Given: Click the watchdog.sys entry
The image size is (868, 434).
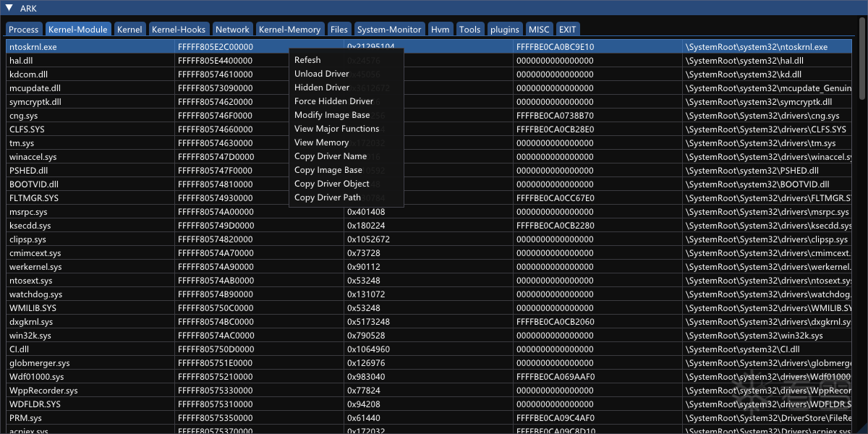Looking at the screenshot, I should click(428, 294).
